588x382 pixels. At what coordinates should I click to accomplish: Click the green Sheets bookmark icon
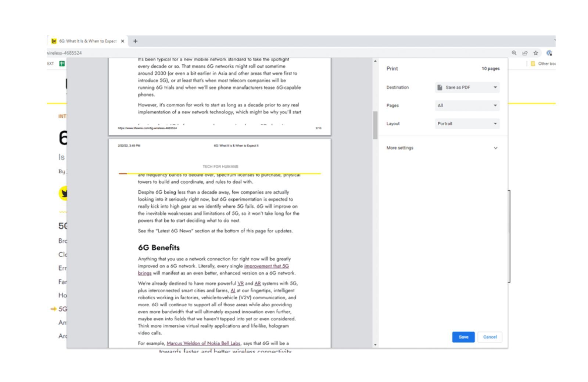point(62,64)
